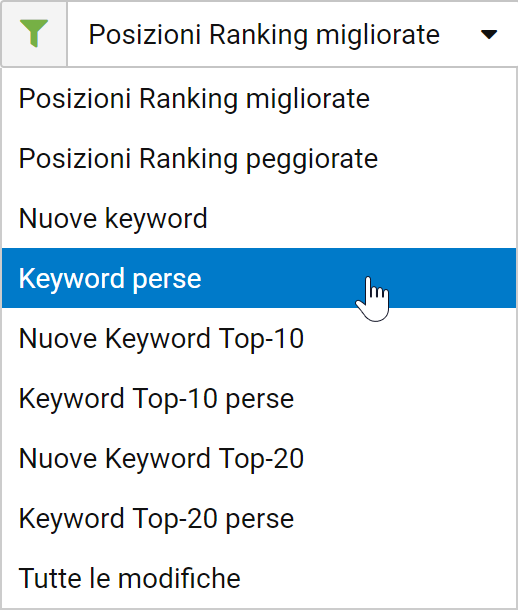Apply the new Top-10 keywords filter

259,338
